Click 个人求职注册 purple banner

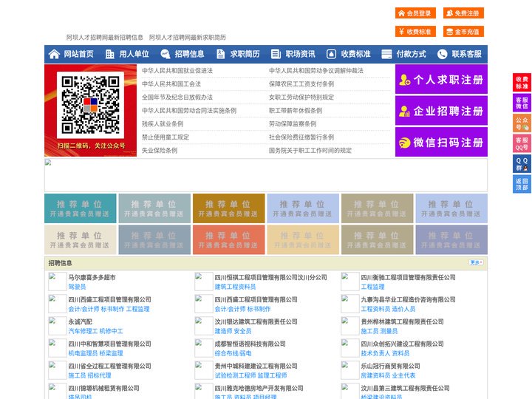point(441,79)
